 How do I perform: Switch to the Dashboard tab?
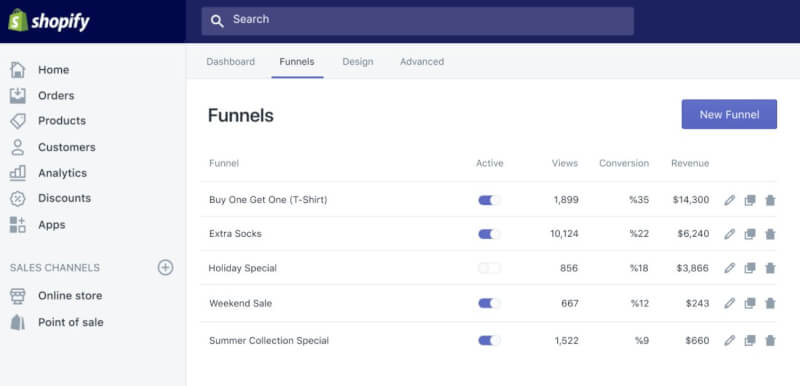pyautogui.click(x=231, y=62)
